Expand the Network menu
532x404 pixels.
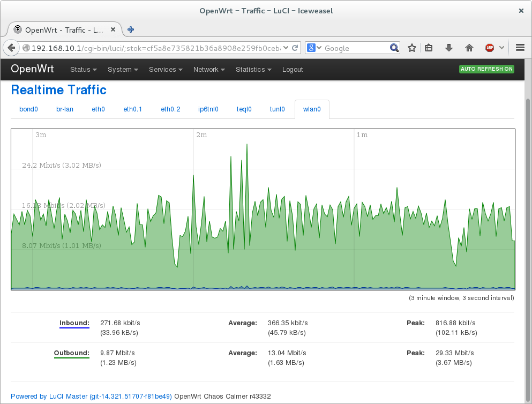209,70
